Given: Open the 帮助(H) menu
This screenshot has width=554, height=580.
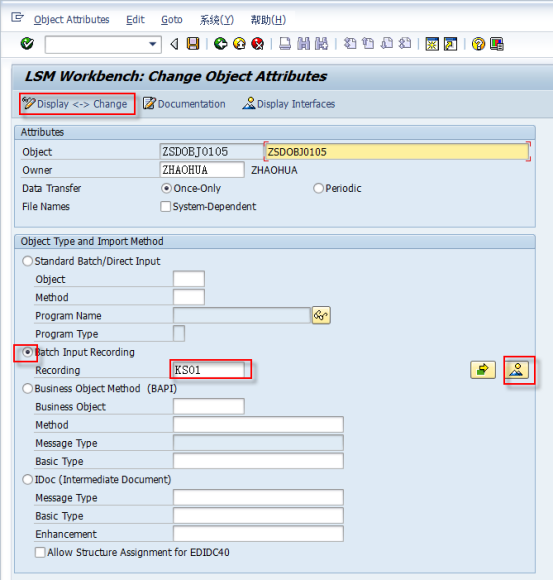Looking at the screenshot, I should pos(268,20).
